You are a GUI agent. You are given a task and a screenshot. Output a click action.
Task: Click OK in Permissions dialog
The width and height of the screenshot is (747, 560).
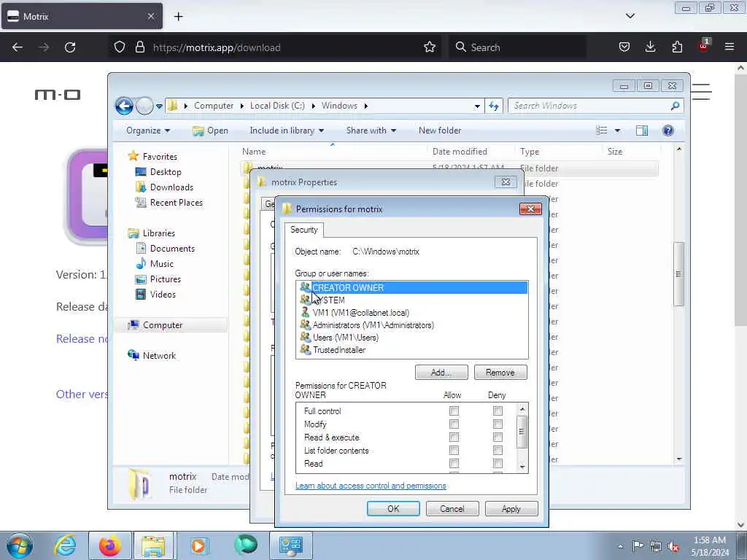(x=393, y=508)
